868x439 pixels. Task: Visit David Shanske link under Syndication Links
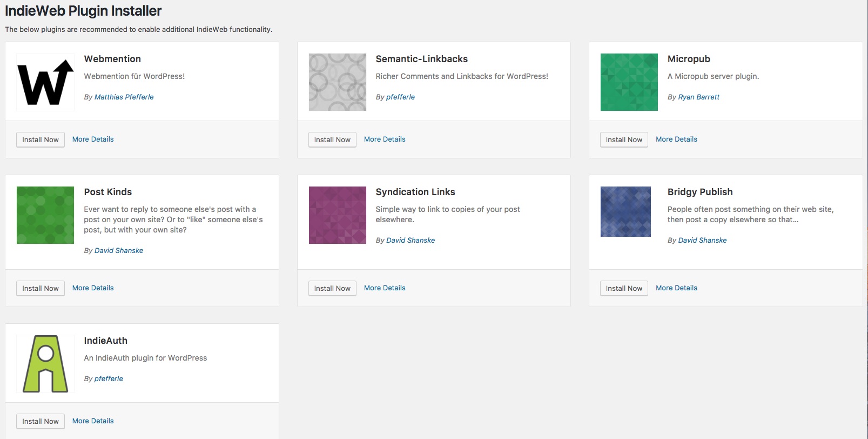tap(411, 240)
